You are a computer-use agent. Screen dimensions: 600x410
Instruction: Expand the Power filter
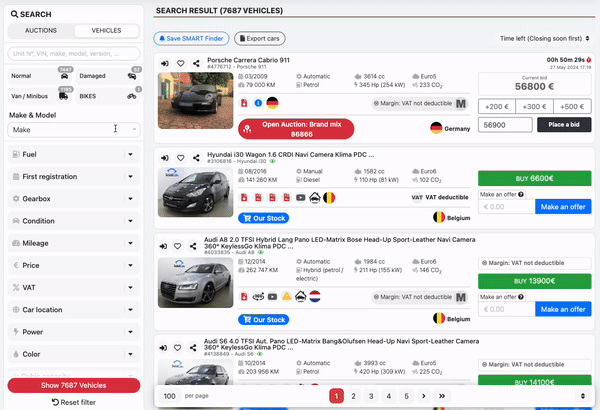click(74, 332)
